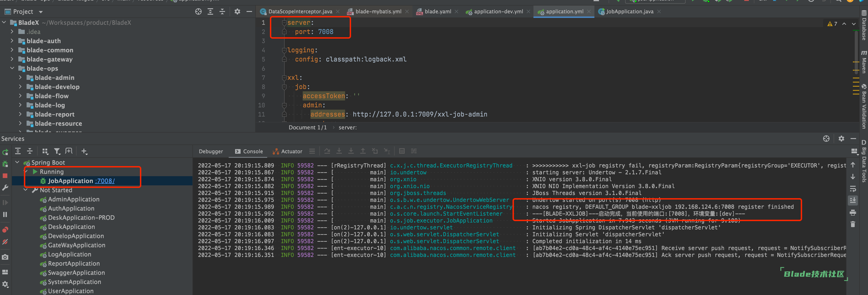The width and height of the screenshot is (868, 295).
Task: Rerun JobApplication in Services sidebar
Action: point(5,152)
